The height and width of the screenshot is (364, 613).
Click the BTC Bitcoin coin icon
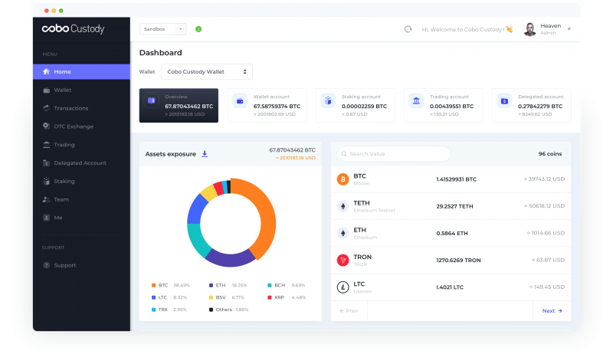(343, 179)
